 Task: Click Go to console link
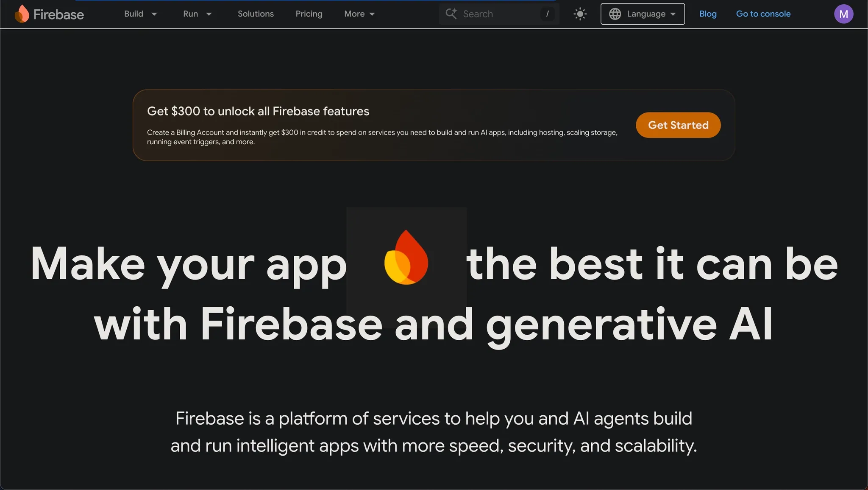pos(763,14)
